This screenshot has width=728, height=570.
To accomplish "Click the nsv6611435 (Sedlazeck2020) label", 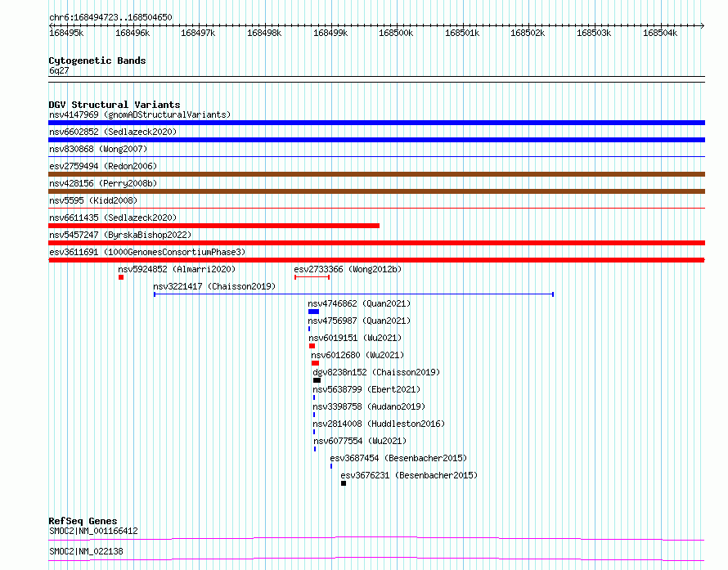I will pos(113,218).
